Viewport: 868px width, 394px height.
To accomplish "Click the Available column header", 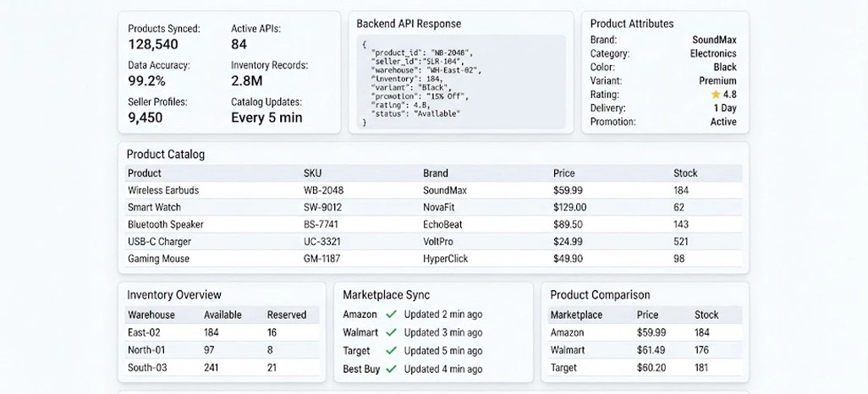I will [x=222, y=315].
